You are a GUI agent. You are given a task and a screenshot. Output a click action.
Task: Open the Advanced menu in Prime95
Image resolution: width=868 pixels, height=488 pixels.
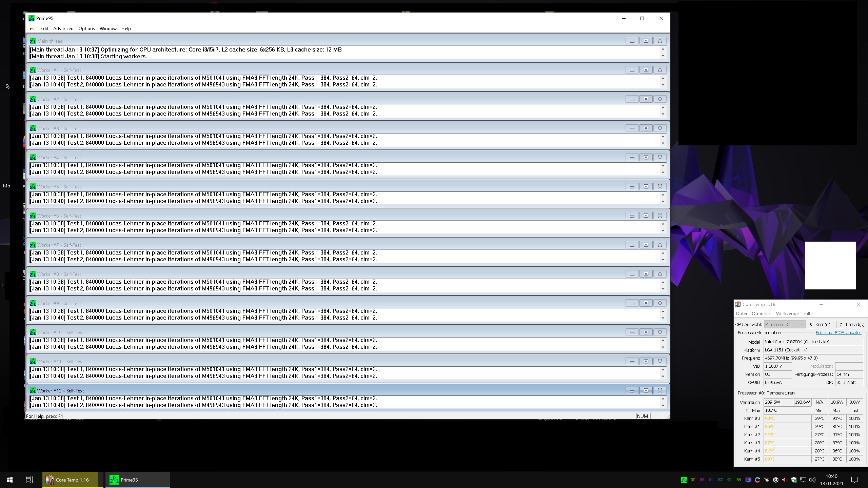coord(63,28)
